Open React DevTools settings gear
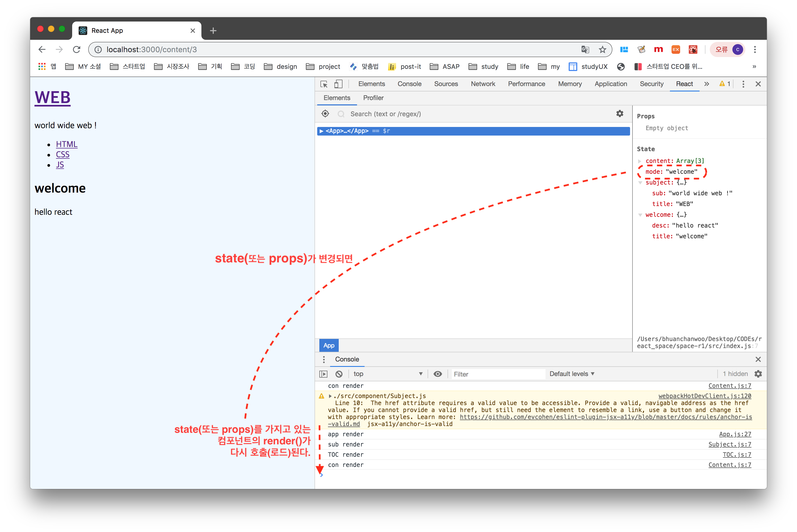The height and width of the screenshot is (532, 797). 620,114
